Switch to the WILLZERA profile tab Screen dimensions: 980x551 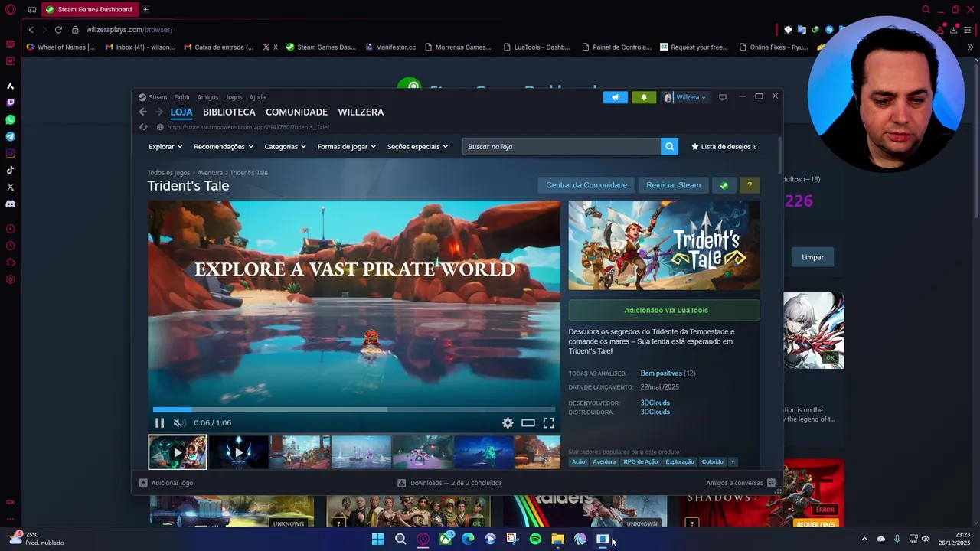click(x=361, y=112)
